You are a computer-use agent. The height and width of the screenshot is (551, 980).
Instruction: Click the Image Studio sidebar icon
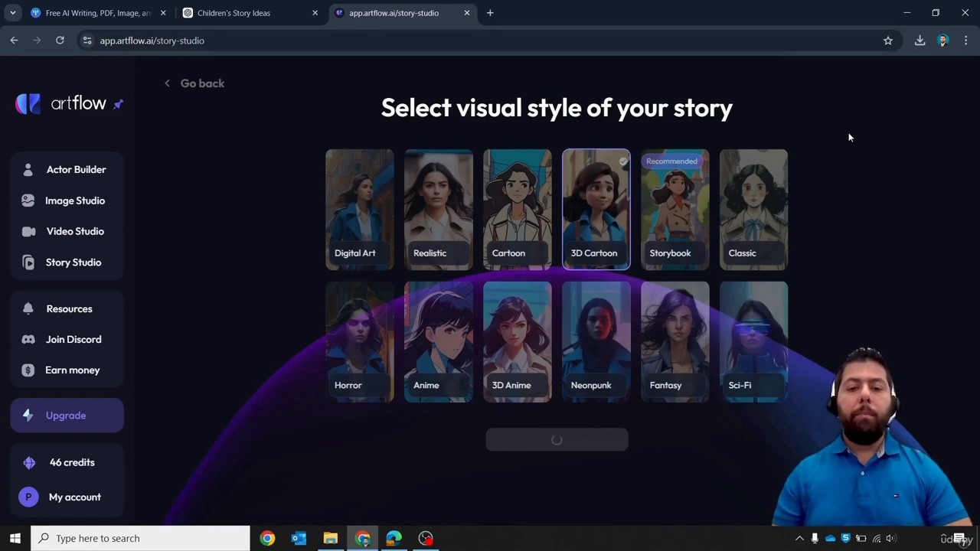click(x=28, y=201)
